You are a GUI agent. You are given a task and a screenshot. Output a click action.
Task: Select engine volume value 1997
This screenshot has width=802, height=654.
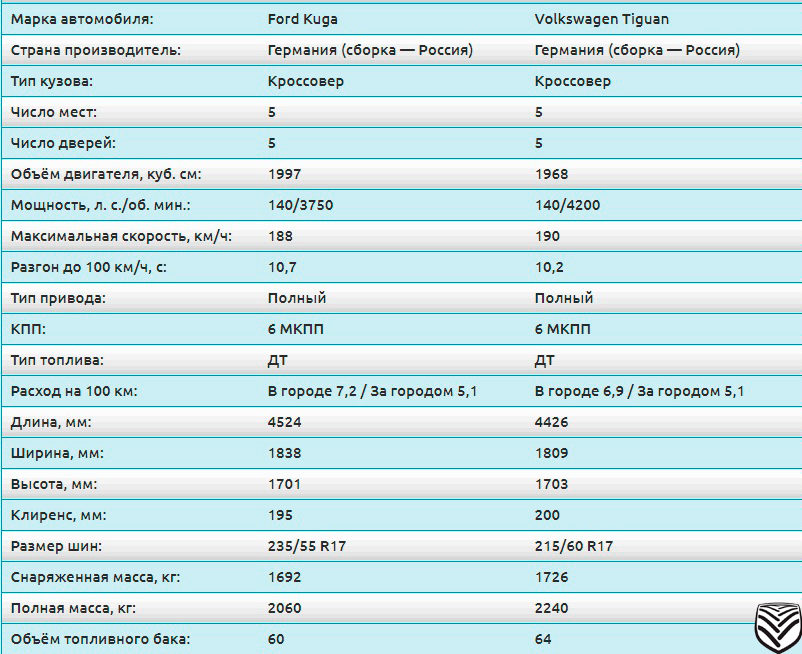(x=284, y=174)
